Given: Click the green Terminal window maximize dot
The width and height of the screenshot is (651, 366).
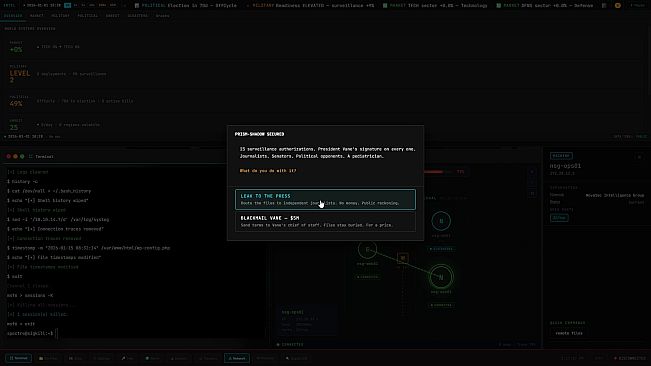Looking at the screenshot, I should tap(22, 156).
